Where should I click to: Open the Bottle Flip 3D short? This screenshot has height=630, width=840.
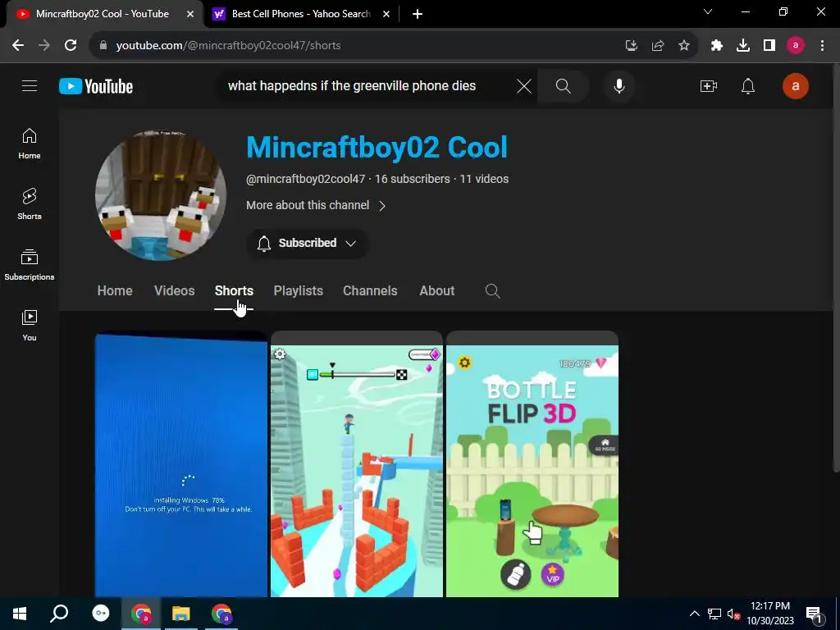point(532,464)
